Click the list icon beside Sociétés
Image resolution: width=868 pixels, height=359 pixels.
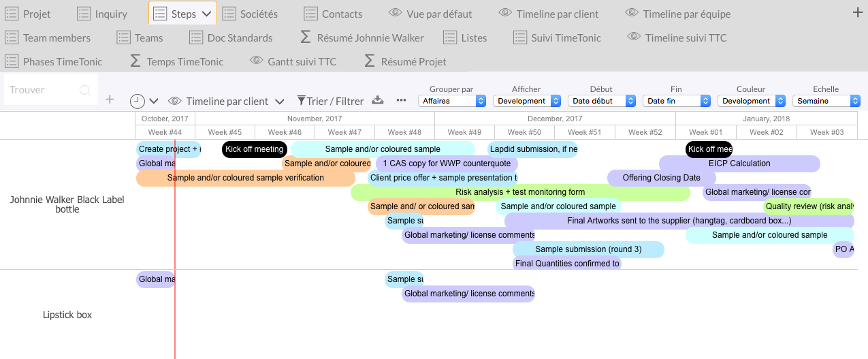click(x=229, y=14)
